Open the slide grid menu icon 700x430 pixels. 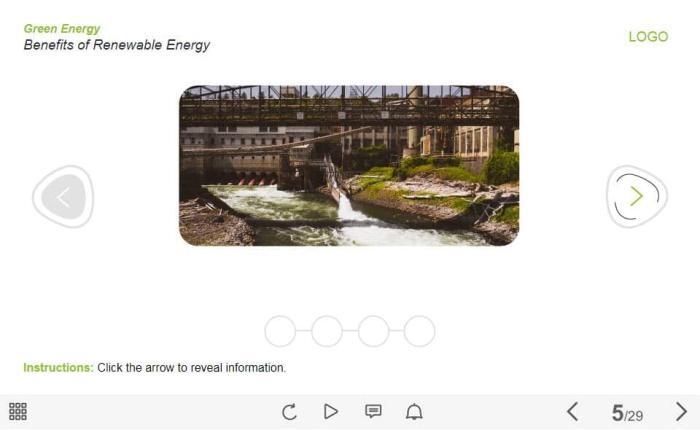point(18,411)
